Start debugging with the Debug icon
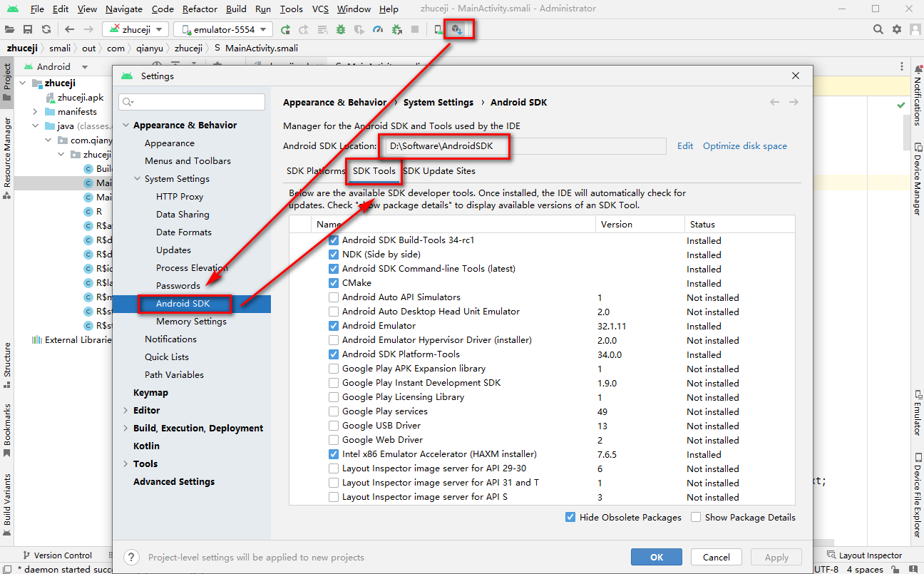 coord(340,29)
